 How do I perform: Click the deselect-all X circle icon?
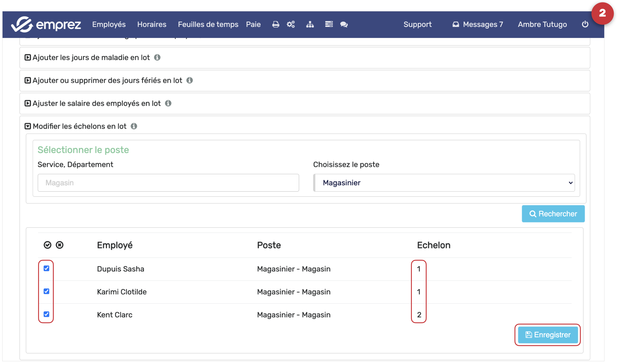[x=60, y=245]
